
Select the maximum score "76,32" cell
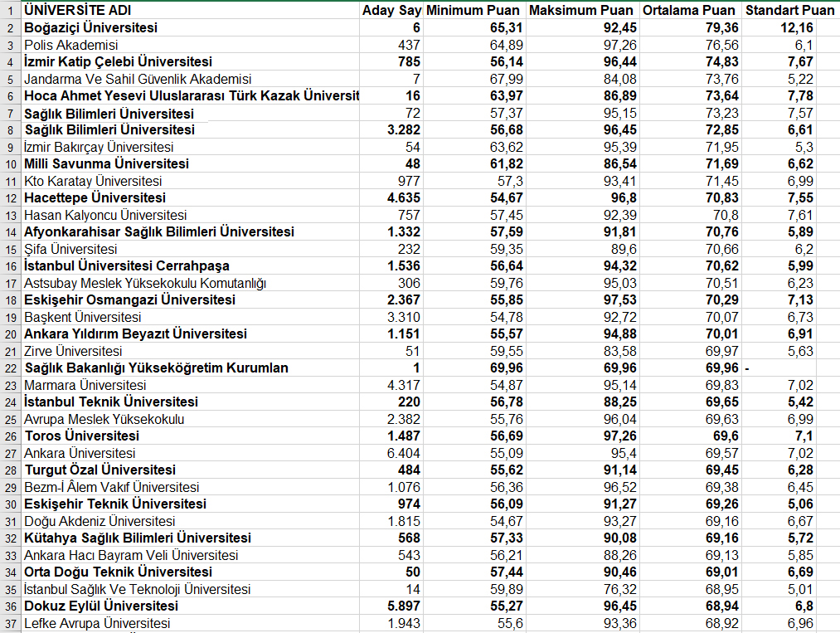pyautogui.click(x=582, y=589)
